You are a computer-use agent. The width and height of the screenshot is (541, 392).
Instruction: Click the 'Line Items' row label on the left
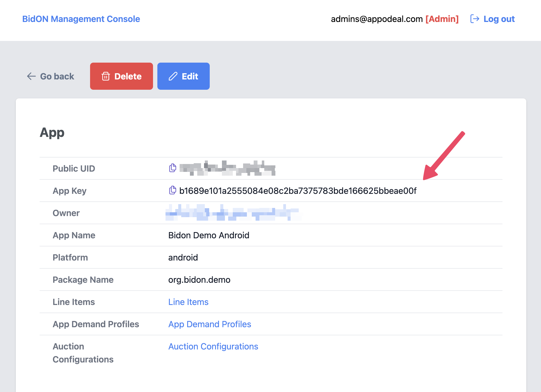click(x=74, y=302)
